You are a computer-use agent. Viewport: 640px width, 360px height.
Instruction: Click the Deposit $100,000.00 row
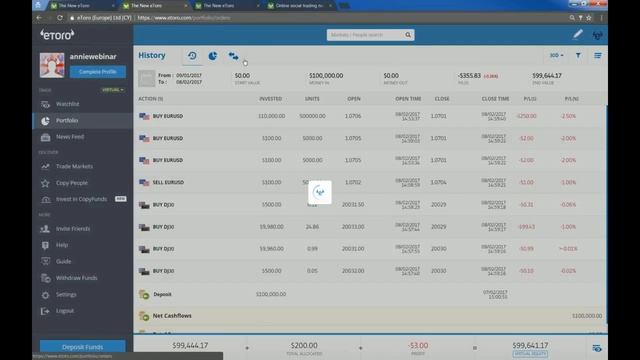[369, 294]
